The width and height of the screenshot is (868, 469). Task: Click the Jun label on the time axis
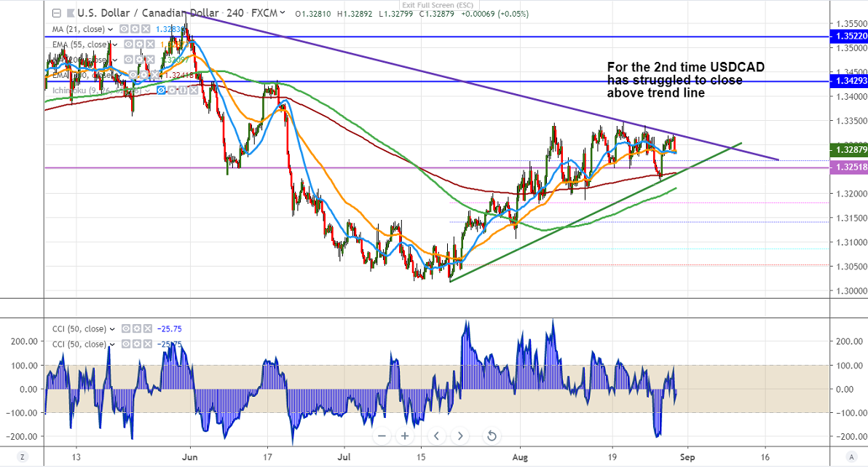190,457
